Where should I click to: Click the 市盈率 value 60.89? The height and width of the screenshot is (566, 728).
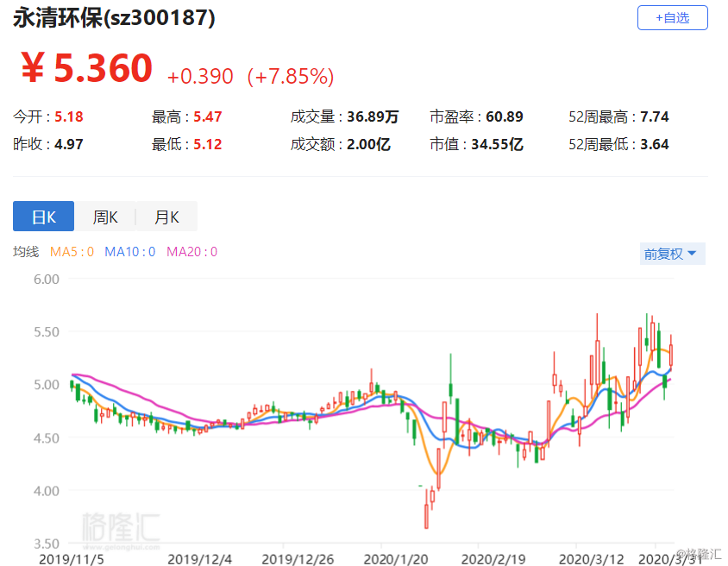pyautogui.click(x=505, y=116)
